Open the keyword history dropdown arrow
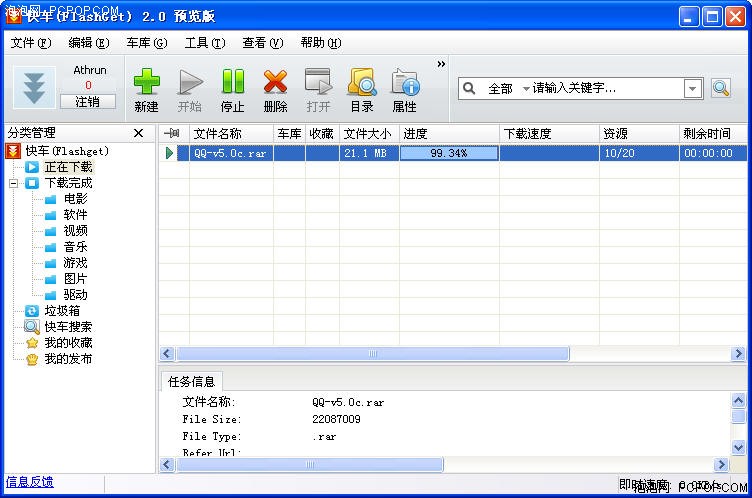Image resolution: width=752 pixels, height=498 pixels. (693, 89)
